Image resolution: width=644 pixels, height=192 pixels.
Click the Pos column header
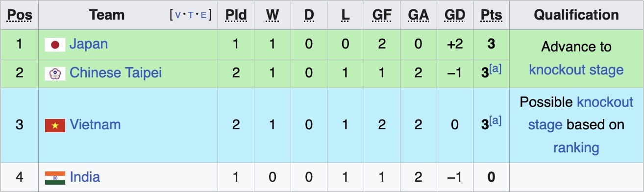(20, 16)
